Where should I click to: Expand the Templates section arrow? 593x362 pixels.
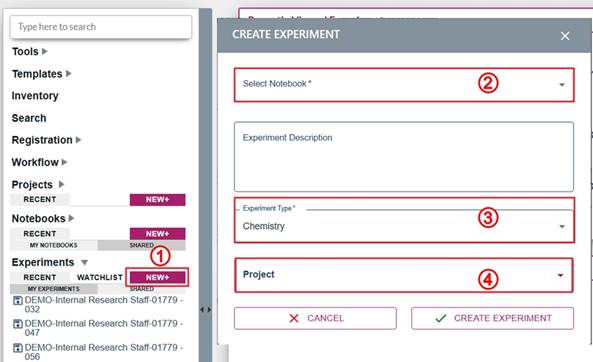(x=68, y=73)
